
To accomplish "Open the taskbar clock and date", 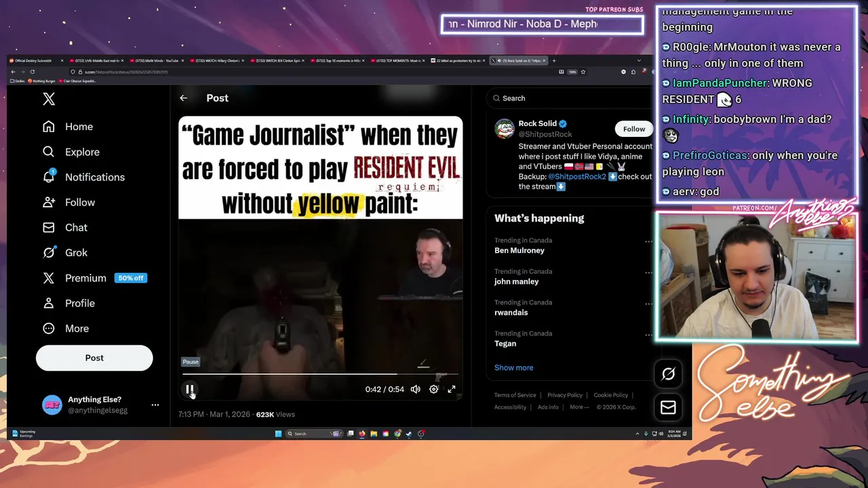I will pos(674,433).
